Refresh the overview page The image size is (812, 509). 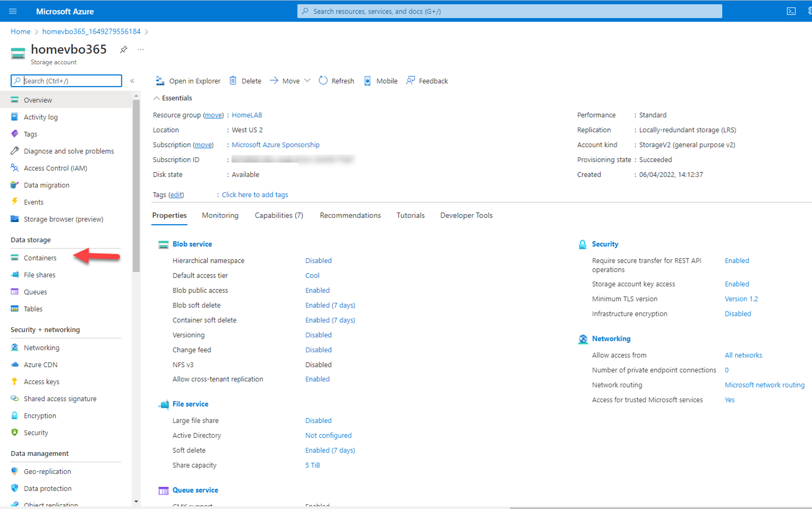click(336, 81)
